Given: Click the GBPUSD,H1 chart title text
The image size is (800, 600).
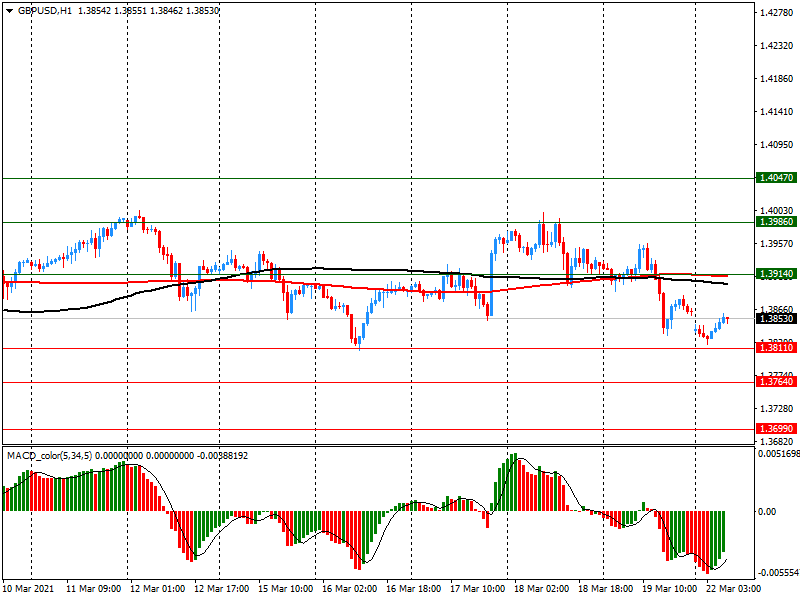Looking at the screenshot, I should (45, 9).
